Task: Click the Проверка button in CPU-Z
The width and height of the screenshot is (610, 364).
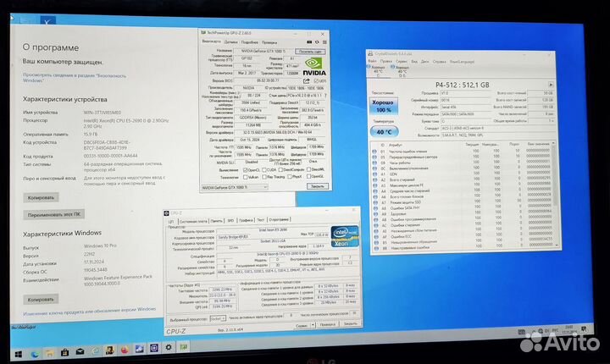Action: (327, 324)
